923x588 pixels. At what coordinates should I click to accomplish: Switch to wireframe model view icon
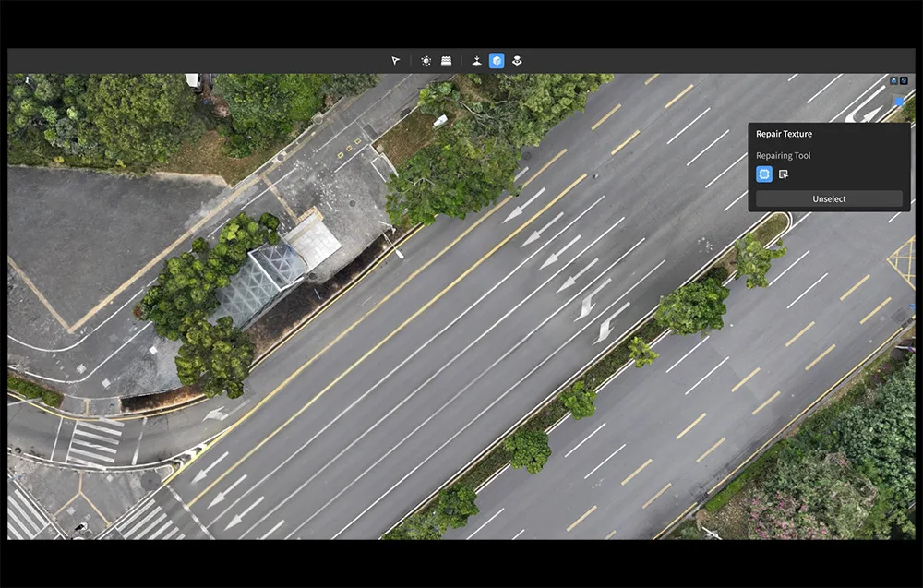(904, 80)
